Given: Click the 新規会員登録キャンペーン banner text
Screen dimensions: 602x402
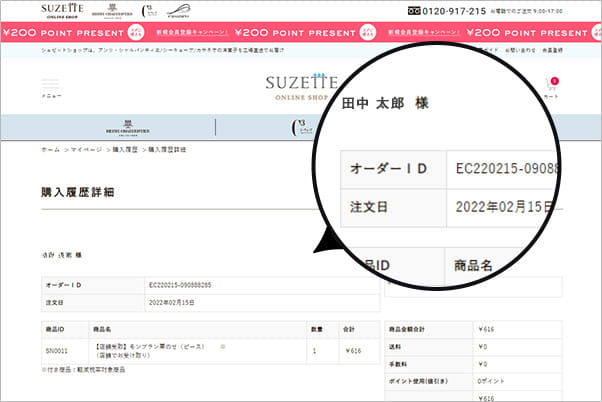Looking at the screenshot, I should tap(191, 31).
